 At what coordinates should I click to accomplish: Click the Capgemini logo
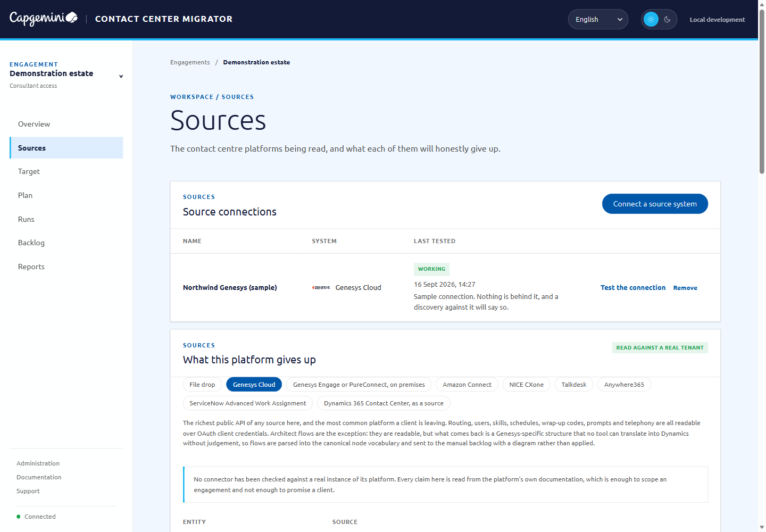coord(44,19)
